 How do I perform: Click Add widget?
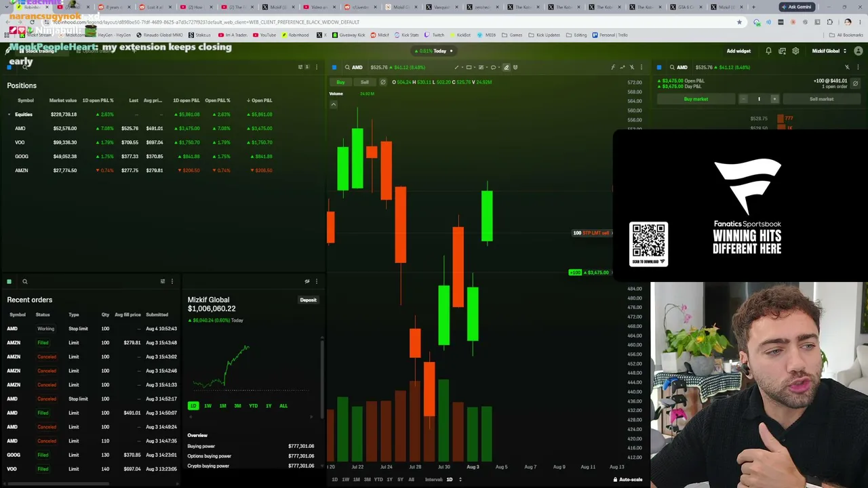pos(738,51)
